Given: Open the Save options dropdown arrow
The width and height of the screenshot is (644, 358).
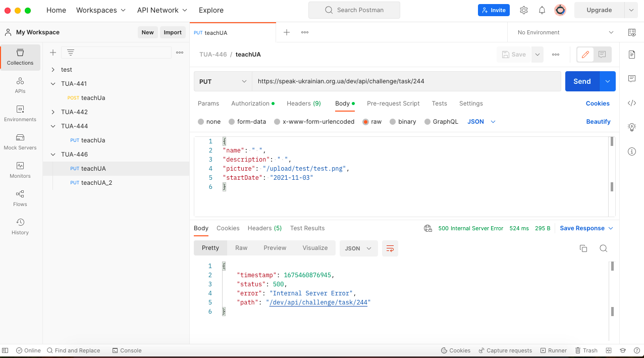Looking at the screenshot, I should 538,55.
